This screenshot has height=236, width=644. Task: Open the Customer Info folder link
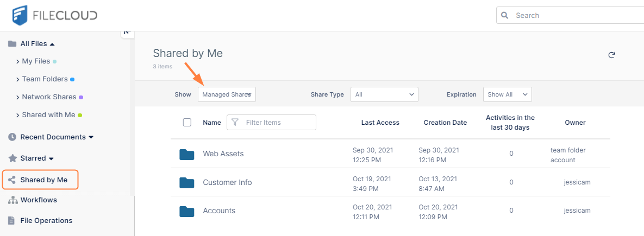coord(227,183)
